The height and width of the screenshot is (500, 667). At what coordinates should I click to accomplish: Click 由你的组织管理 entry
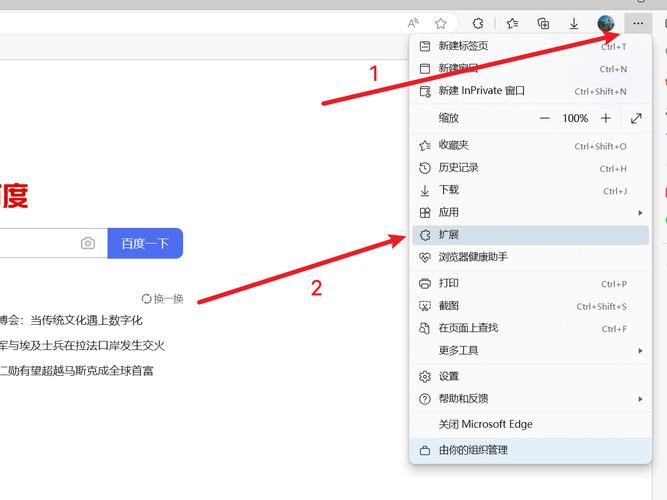pyautogui.click(x=530, y=450)
